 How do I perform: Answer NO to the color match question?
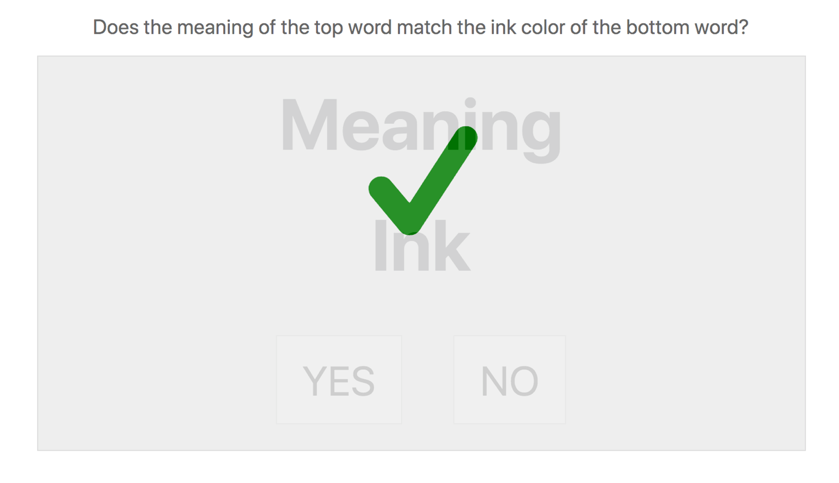509,380
